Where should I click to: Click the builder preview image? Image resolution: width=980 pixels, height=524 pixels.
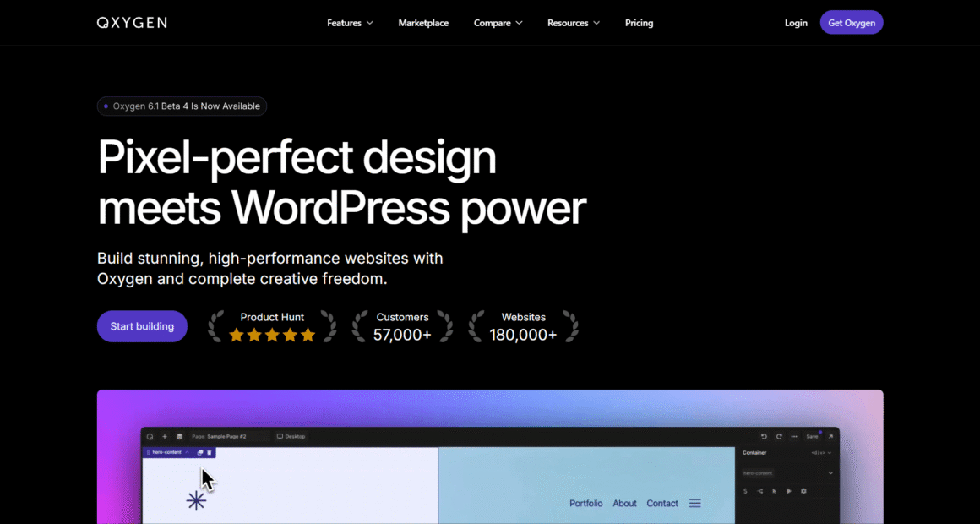[490, 456]
